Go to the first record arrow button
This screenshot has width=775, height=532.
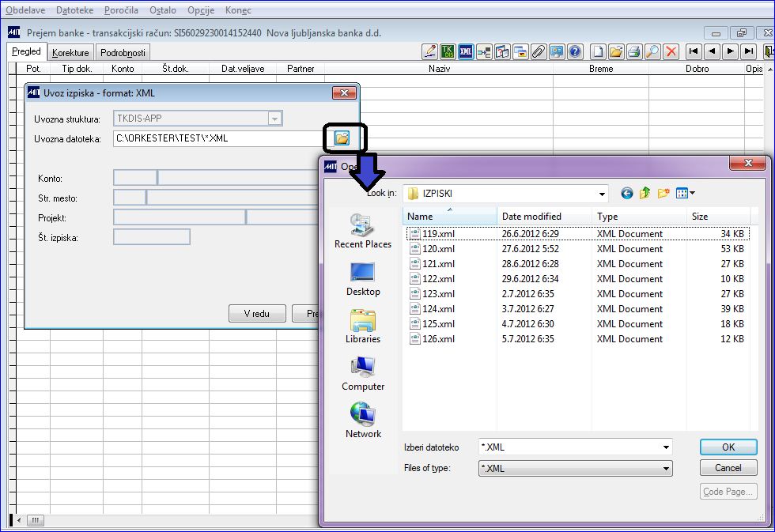(x=694, y=51)
